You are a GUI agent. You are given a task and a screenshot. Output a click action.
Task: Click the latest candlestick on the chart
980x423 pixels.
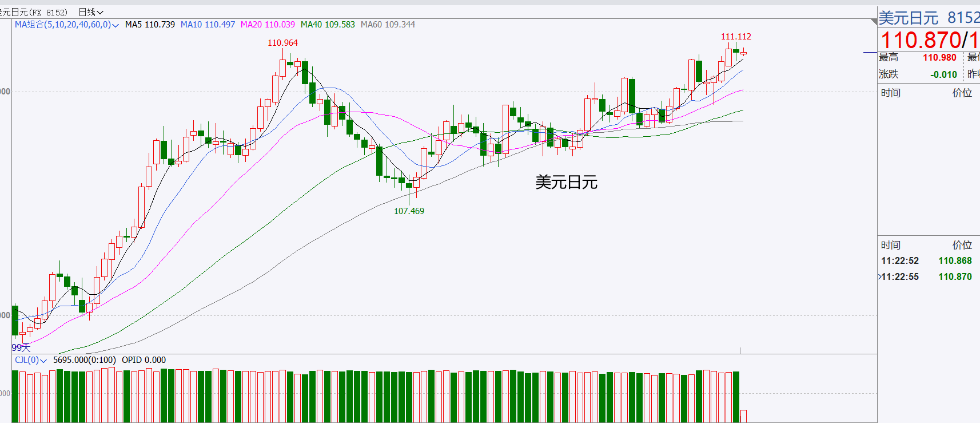pos(743,53)
